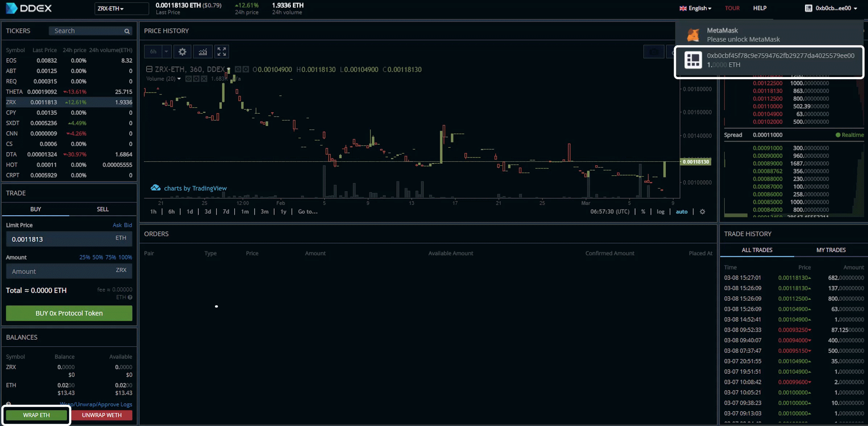This screenshot has width=868, height=426.
Task: Open Volume indicator settings gear
Action: [196, 79]
